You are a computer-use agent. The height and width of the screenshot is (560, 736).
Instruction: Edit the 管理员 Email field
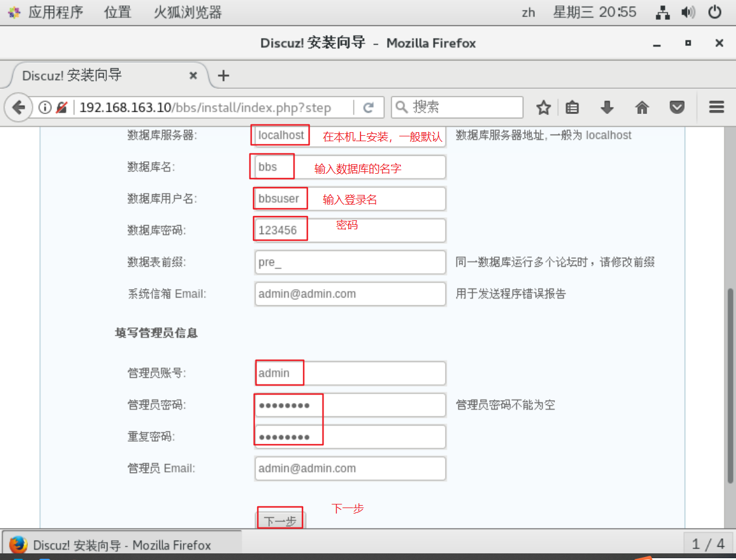(350, 468)
